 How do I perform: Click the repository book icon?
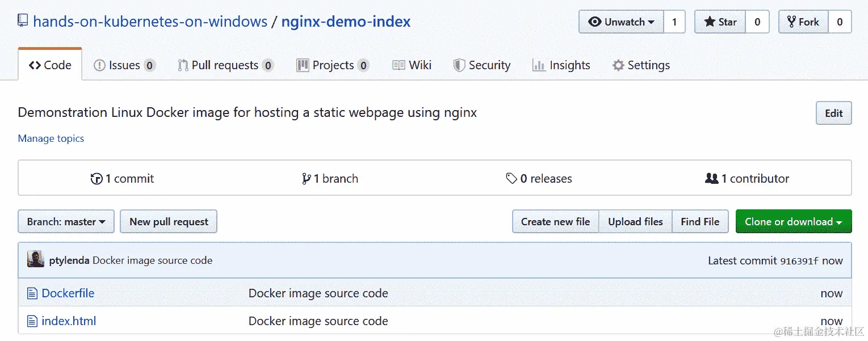click(x=23, y=22)
